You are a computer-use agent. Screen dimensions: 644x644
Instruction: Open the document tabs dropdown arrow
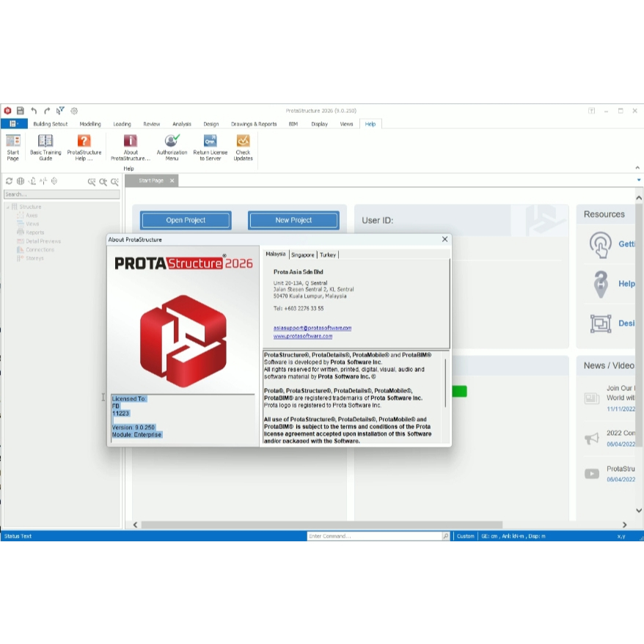(x=639, y=180)
